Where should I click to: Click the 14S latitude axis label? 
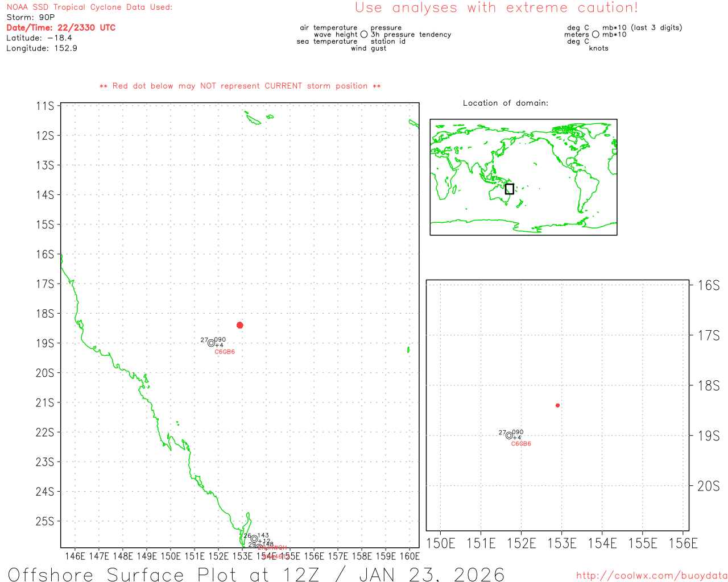(45, 195)
